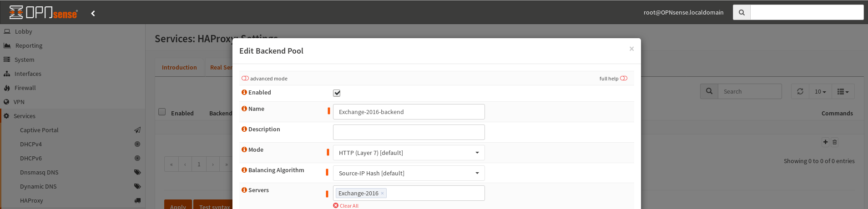868x209 pixels.
Task: Open DHCPv4 service
Action: [x=31, y=144]
